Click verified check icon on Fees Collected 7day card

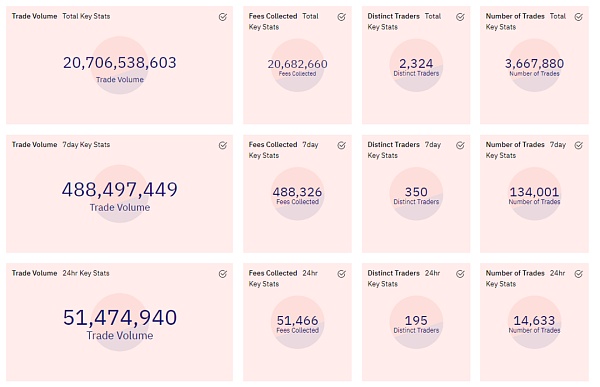pos(342,145)
